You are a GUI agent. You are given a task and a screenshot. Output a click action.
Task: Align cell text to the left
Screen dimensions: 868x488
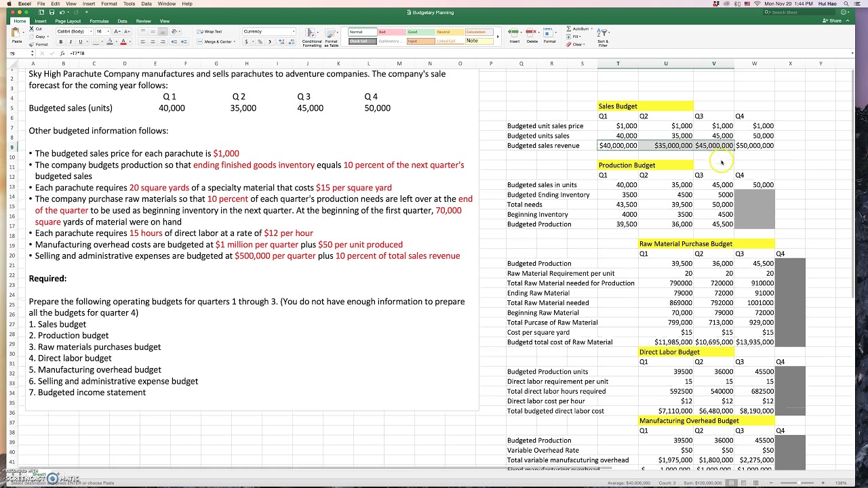click(143, 42)
